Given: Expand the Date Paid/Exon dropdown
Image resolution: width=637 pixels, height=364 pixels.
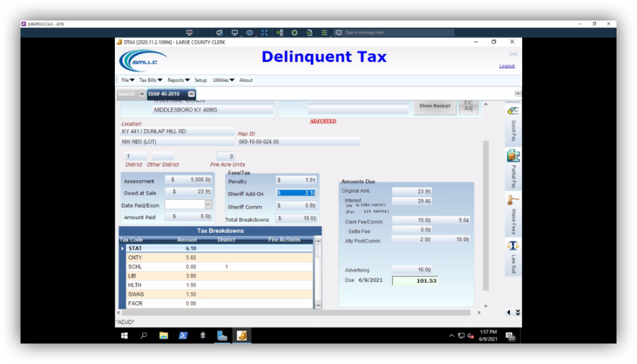Looking at the screenshot, I should click(208, 205).
